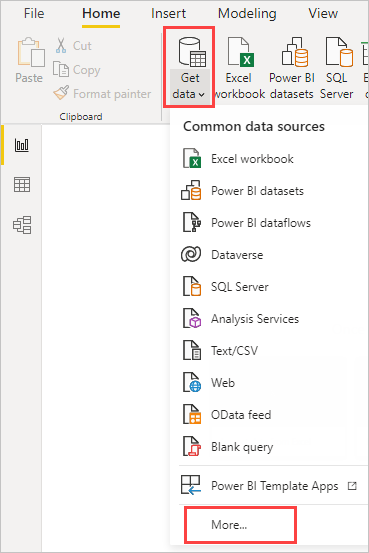Viewport: 369px width, 553px height.
Task: Click the Paste text label
Action: [29, 78]
